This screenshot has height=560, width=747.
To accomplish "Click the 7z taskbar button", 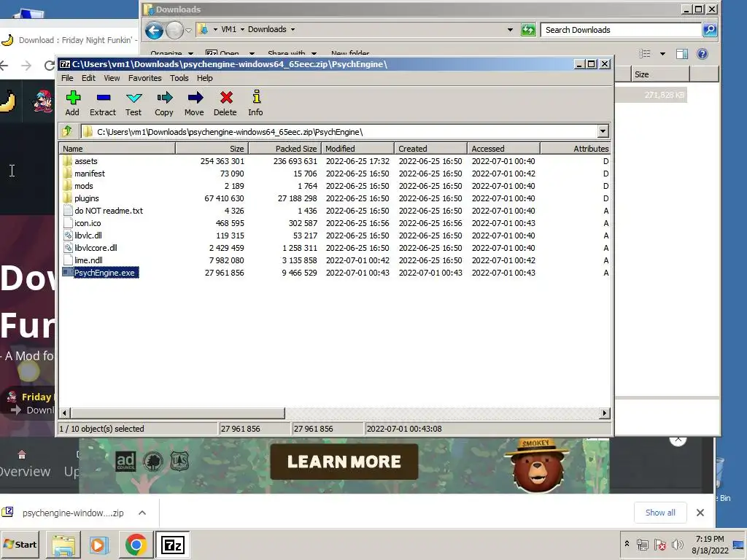I will tap(172, 545).
